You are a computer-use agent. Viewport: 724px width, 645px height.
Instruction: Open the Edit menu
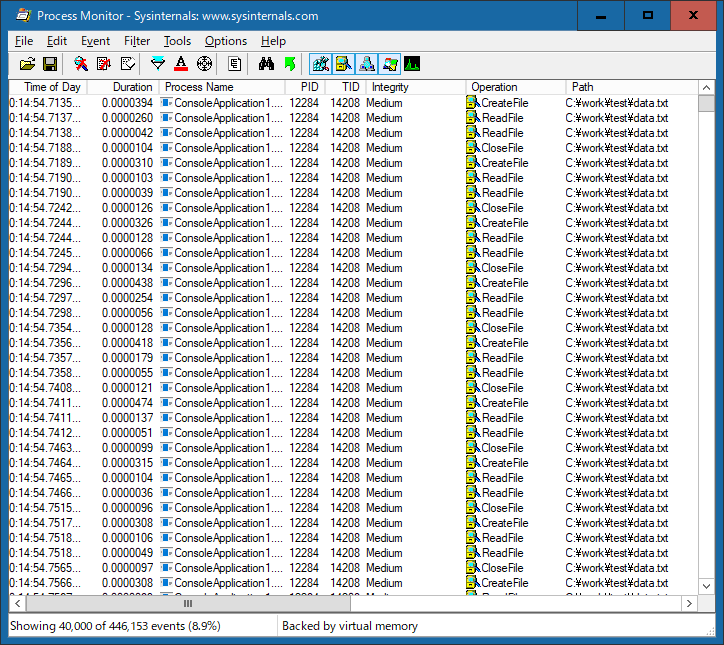(x=57, y=41)
